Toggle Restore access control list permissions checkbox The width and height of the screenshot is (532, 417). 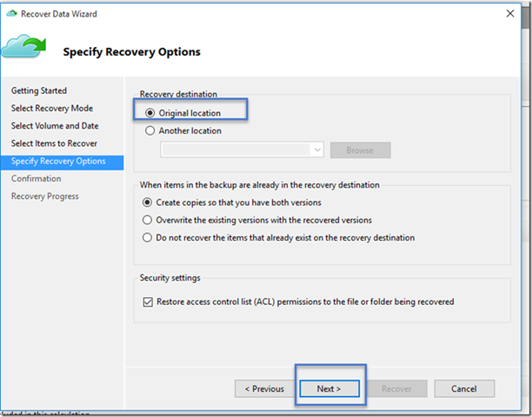(150, 302)
